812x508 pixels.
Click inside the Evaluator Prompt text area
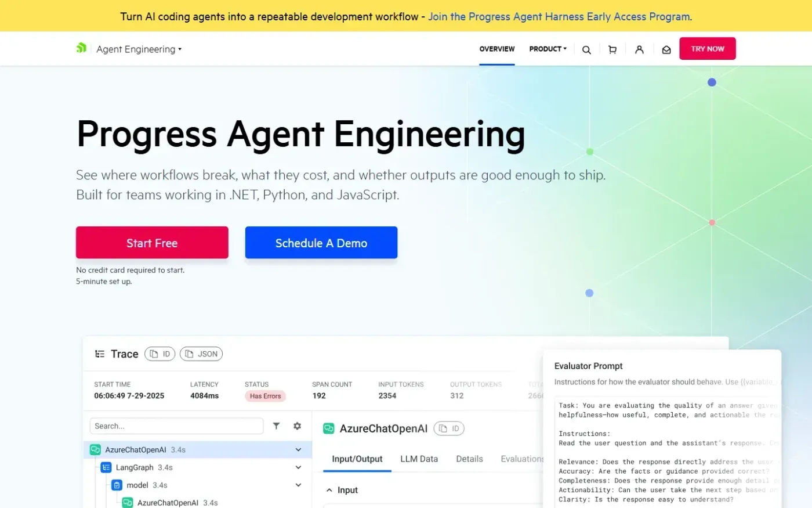pos(668,453)
